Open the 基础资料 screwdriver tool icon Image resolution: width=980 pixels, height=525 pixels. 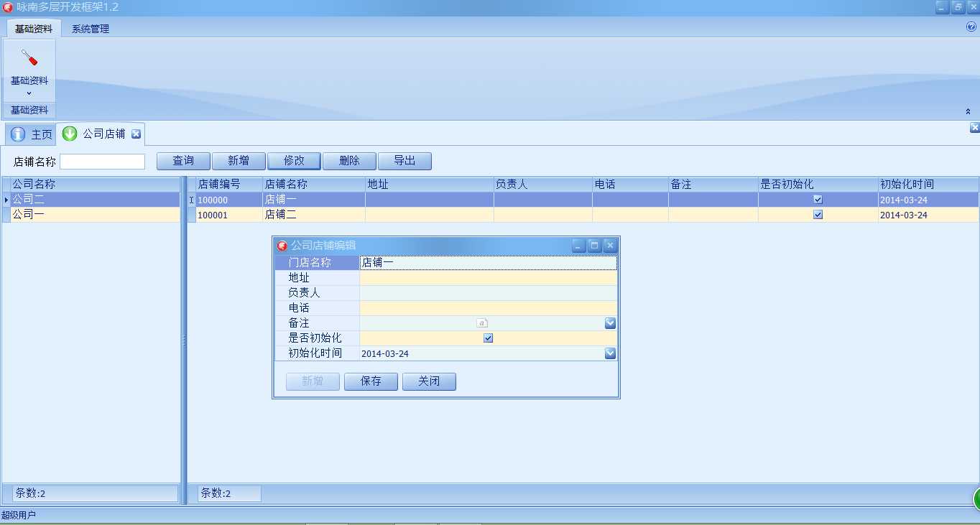pyautogui.click(x=29, y=58)
